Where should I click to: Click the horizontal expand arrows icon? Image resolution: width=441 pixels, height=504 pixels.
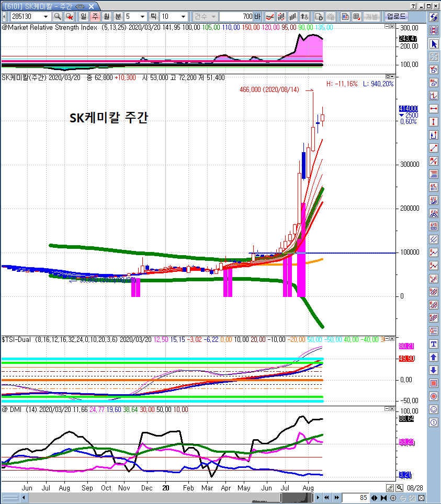[x=375, y=498]
